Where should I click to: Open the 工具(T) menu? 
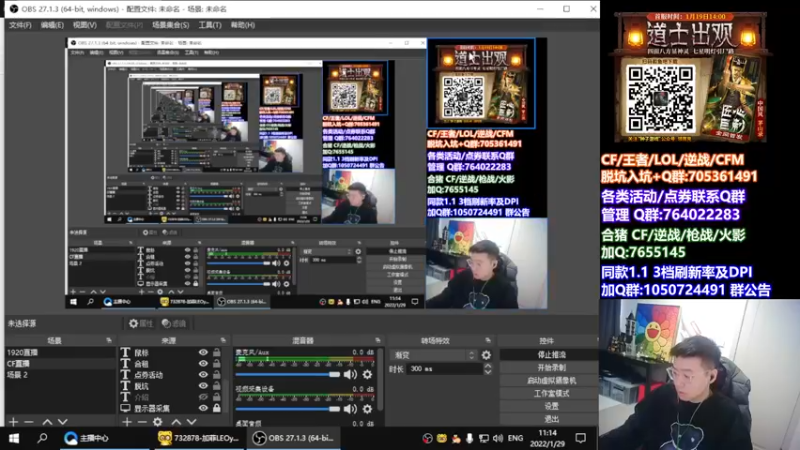210,25
